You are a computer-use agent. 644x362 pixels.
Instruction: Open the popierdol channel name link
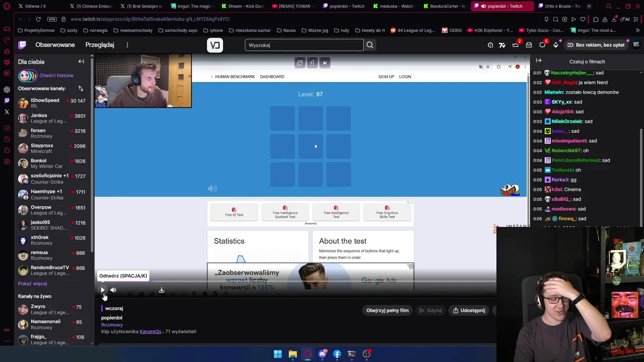(112, 318)
